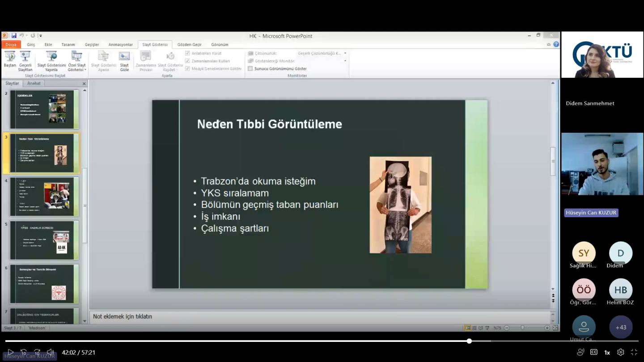644x362 pixels.
Task: Click the video progress bar handle
Action: pos(469,341)
